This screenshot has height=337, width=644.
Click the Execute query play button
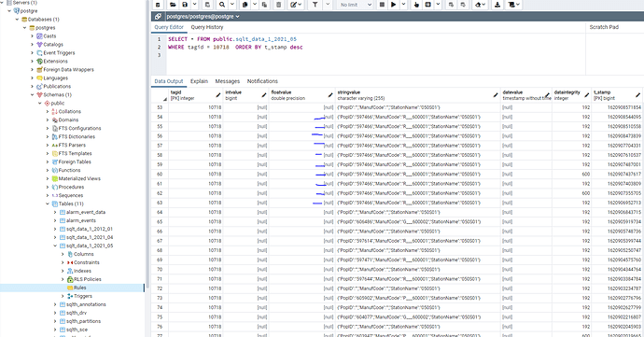coord(394,5)
